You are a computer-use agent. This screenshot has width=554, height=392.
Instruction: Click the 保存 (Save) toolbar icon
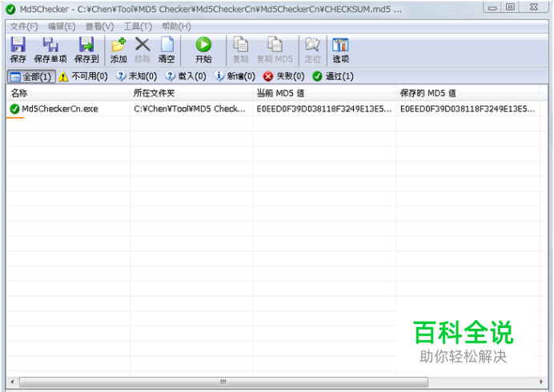(18, 45)
